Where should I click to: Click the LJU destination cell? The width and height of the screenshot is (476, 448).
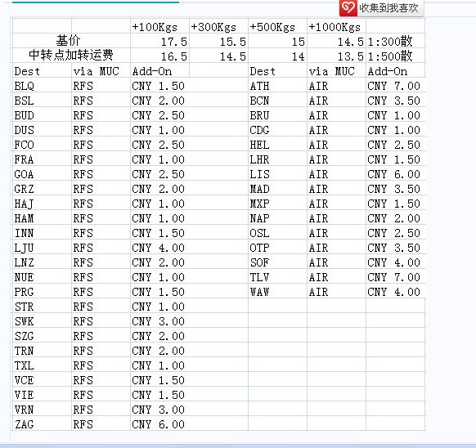tap(42, 248)
